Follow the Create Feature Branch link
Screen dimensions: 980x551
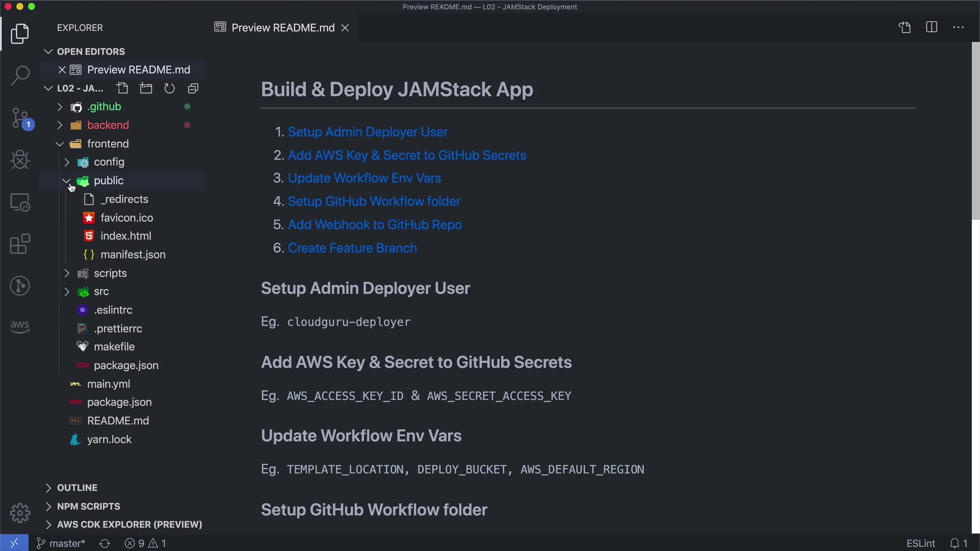352,248
